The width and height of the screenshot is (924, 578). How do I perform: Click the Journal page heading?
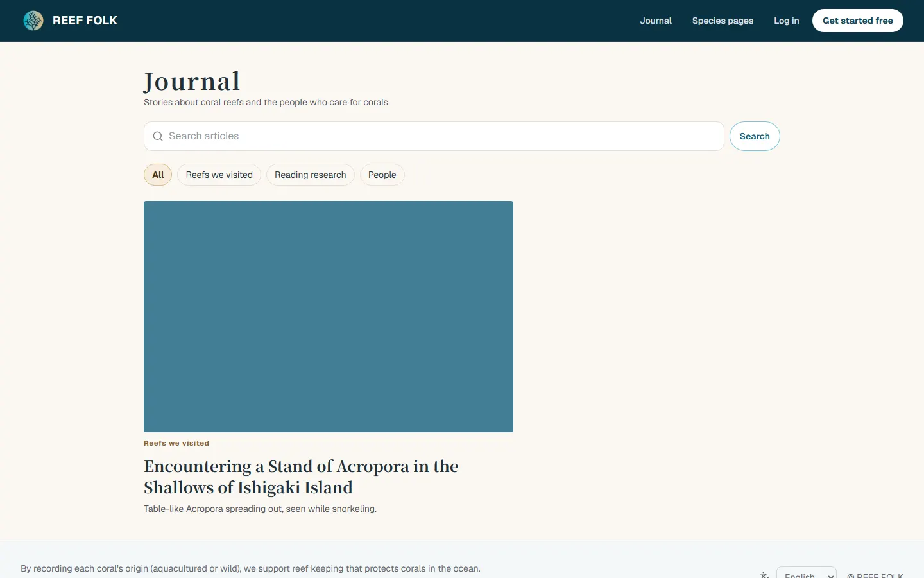[x=192, y=82]
